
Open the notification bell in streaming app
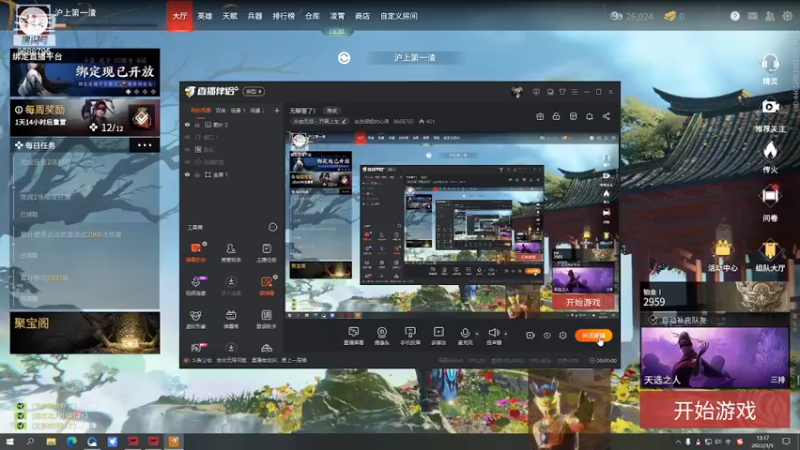coord(589,116)
